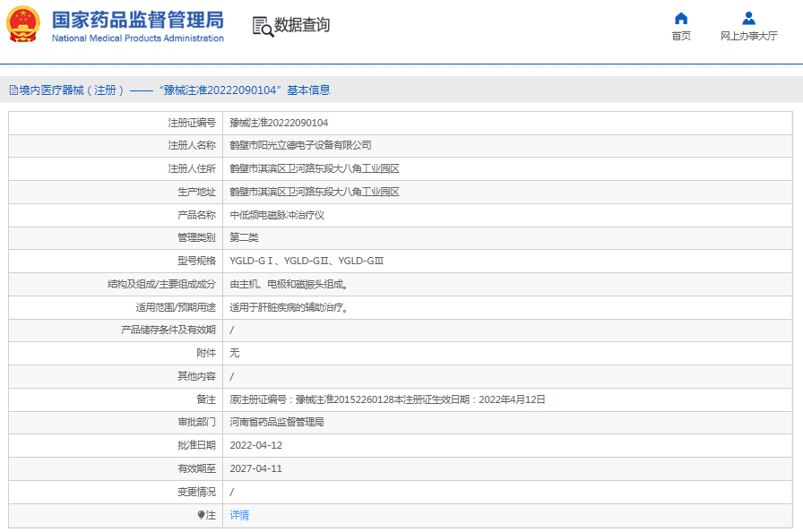Select product name 中低频电磁脉冲治疗仪

pyautogui.click(x=277, y=215)
